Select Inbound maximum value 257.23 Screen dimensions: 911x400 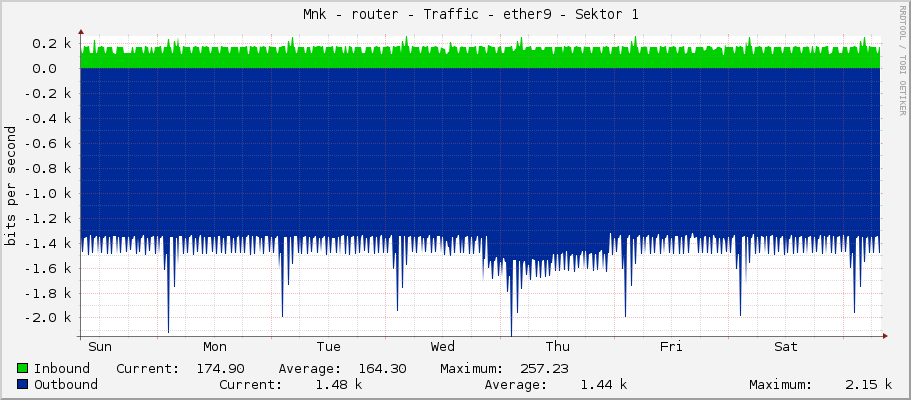[544, 369]
